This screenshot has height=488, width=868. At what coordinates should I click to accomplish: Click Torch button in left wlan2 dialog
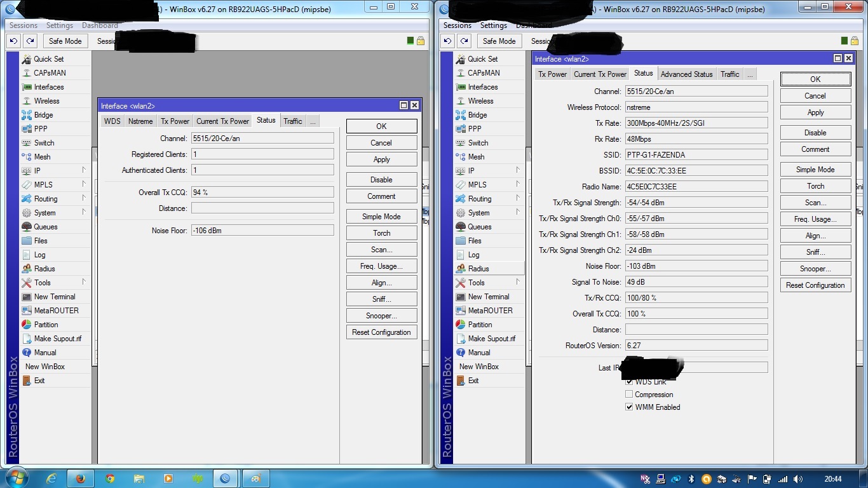pyautogui.click(x=382, y=233)
